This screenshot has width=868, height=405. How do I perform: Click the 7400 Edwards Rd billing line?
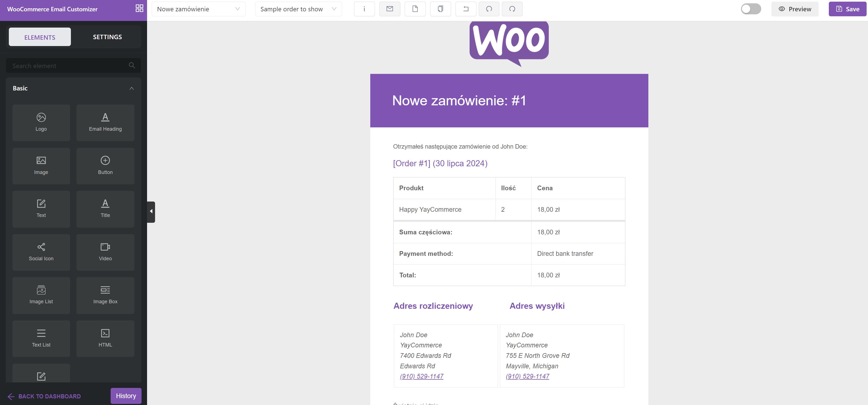click(425, 355)
